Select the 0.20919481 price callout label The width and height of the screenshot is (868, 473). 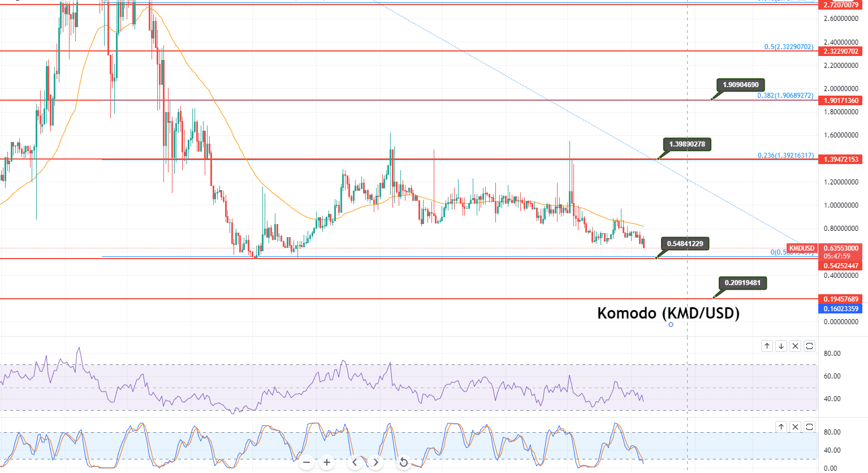coord(742,283)
